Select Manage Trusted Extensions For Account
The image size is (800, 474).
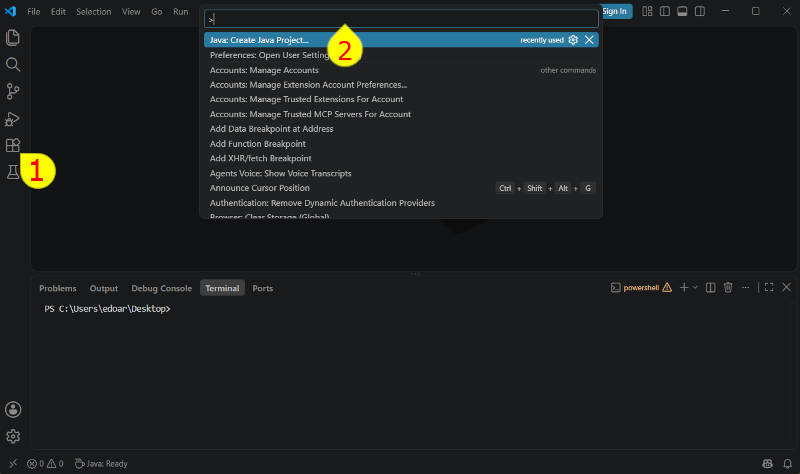point(401,99)
